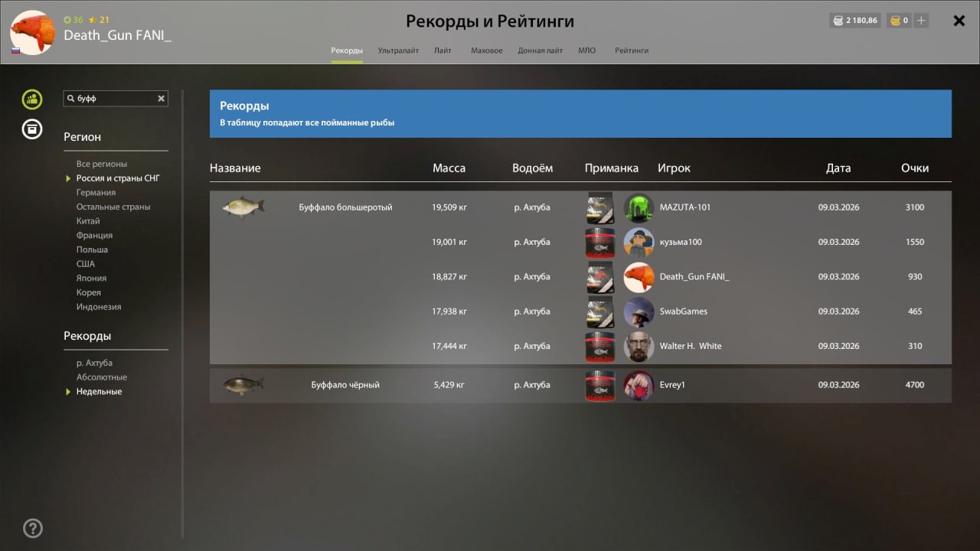Open Walter H. White's avatar
Screen dimensions: 980x551
639,346
